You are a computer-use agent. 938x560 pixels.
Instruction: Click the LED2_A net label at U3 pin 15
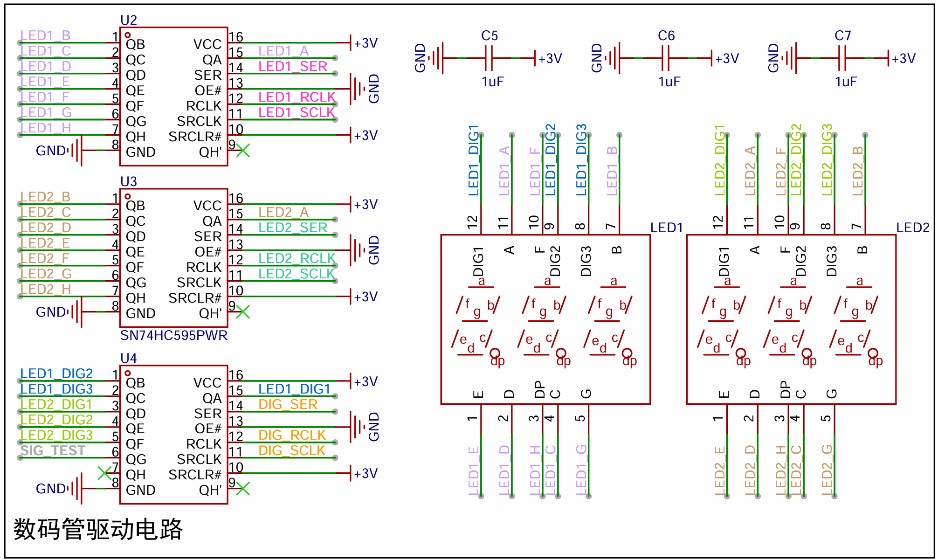tap(283, 212)
